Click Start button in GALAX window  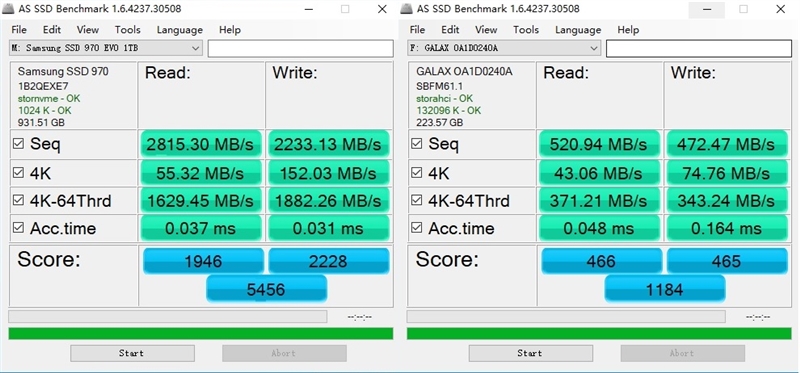pos(531,353)
